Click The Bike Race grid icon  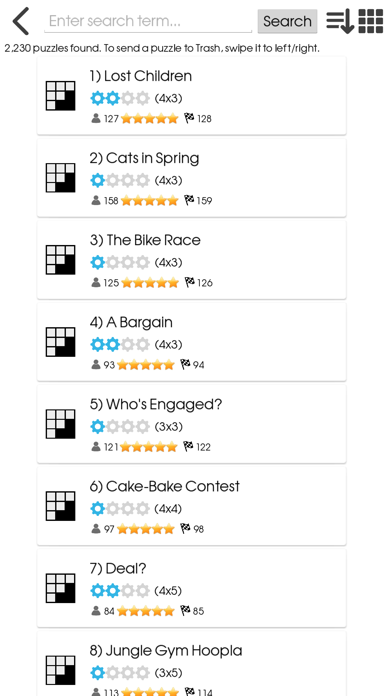60,260
